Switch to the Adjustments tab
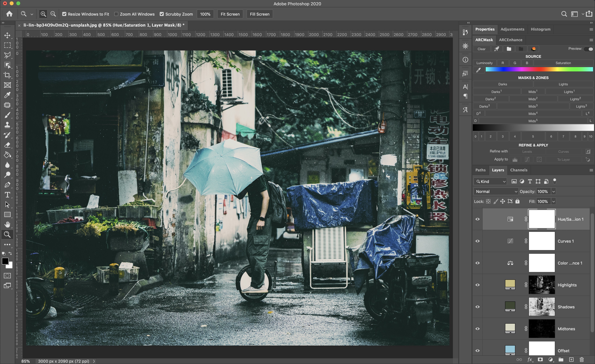The image size is (595, 364). coord(512,29)
